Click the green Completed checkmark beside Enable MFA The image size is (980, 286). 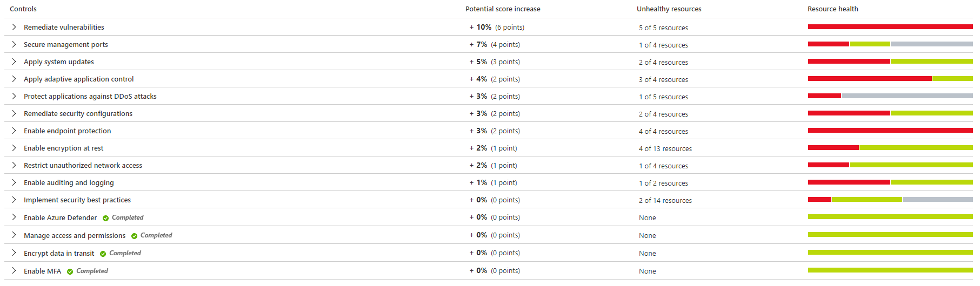tap(70, 271)
